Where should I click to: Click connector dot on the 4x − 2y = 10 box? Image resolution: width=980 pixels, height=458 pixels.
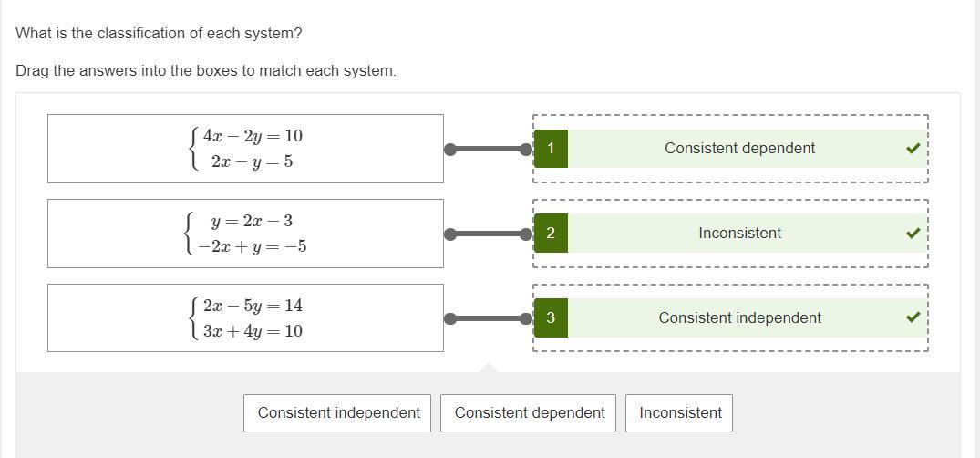pos(450,150)
